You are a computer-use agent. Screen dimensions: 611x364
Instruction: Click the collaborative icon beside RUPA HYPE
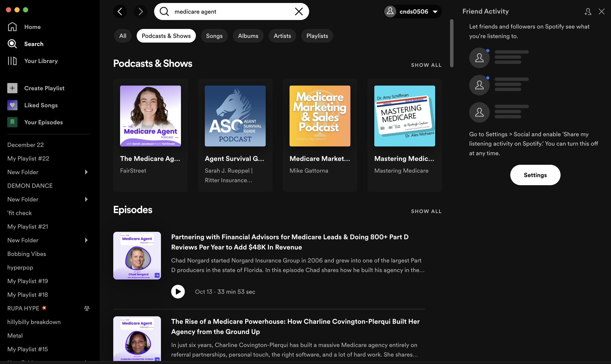[87, 308]
